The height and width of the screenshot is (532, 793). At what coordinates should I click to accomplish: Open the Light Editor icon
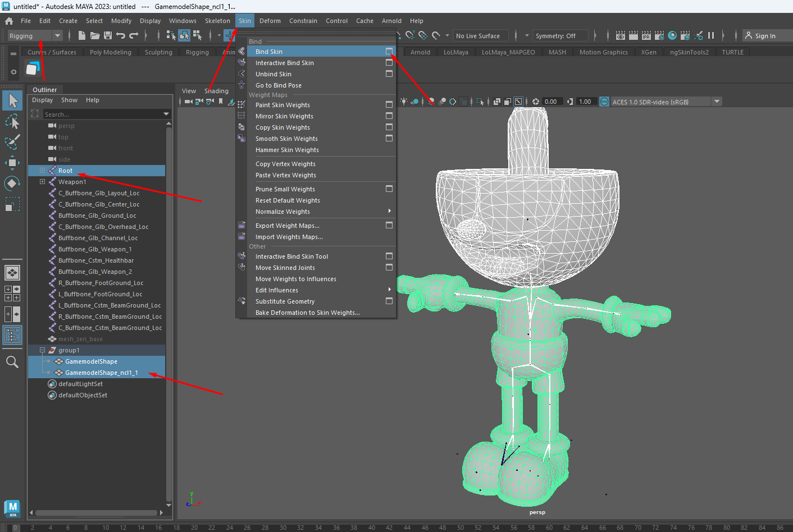[x=698, y=35]
